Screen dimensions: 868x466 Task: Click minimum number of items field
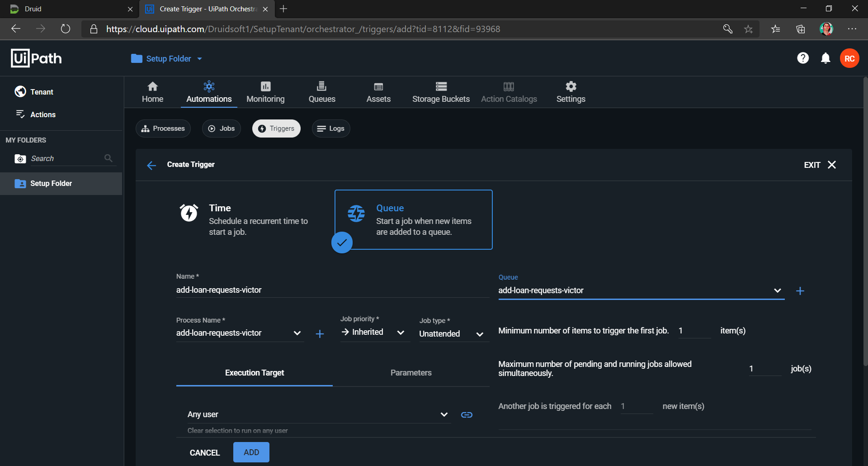[694, 331]
